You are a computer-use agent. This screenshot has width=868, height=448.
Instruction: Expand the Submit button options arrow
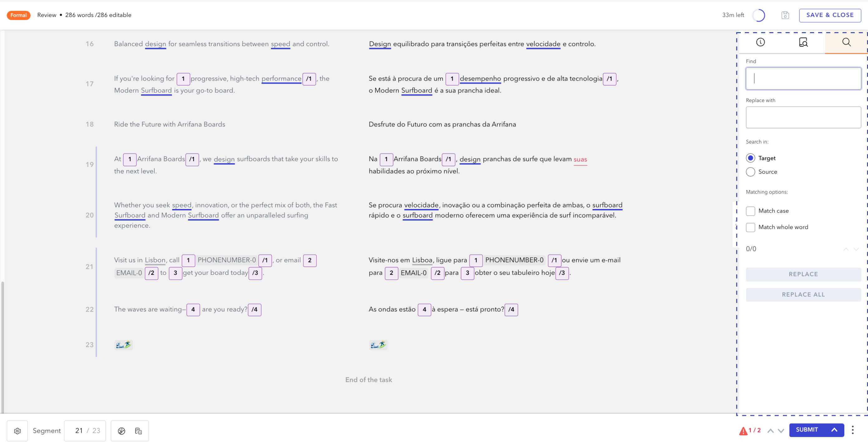(834, 430)
